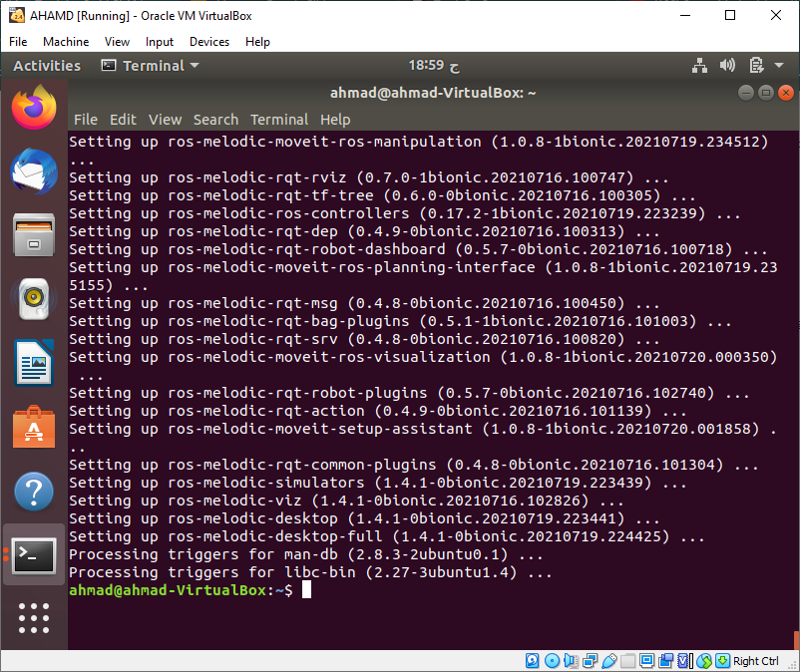Click the 'Setting up ros-melodic-viz' line
800x672 pixels.
[346, 501]
